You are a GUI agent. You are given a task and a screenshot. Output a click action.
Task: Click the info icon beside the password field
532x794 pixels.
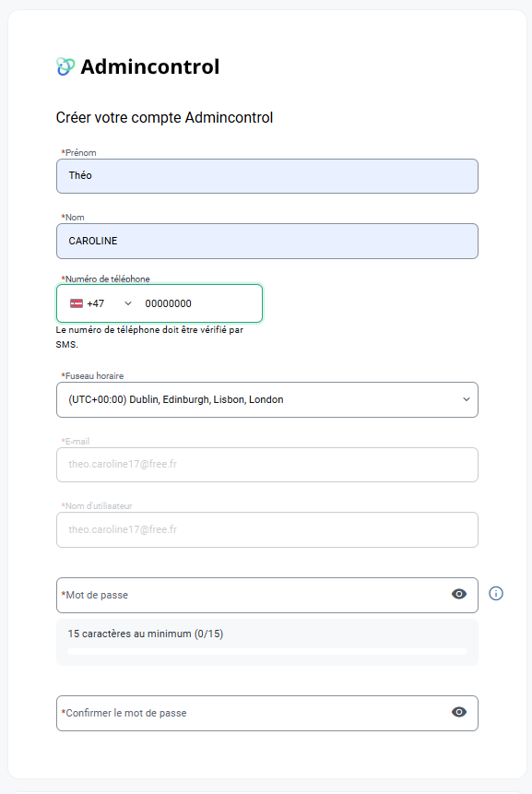pos(496,594)
